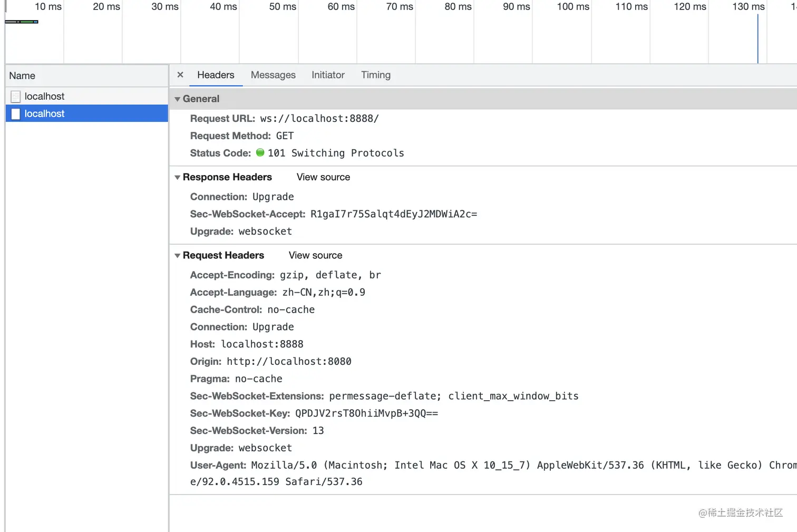The width and height of the screenshot is (797, 532).
Task: Click the document icon of first localhost row
Action: [16, 96]
